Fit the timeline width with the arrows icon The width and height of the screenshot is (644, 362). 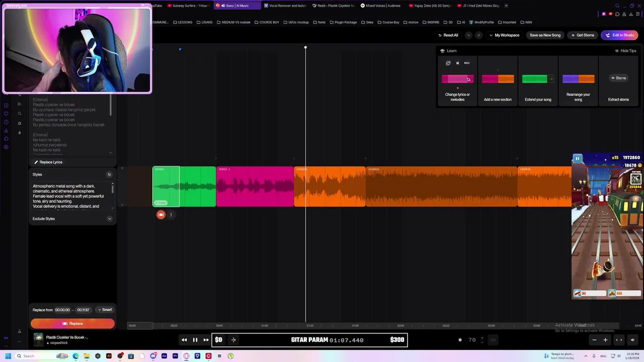(619, 340)
